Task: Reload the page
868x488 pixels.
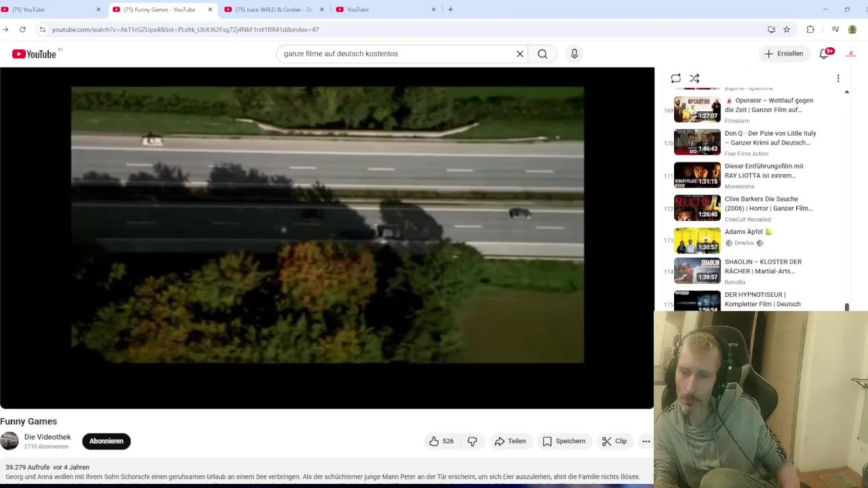Action: click(x=22, y=29)
